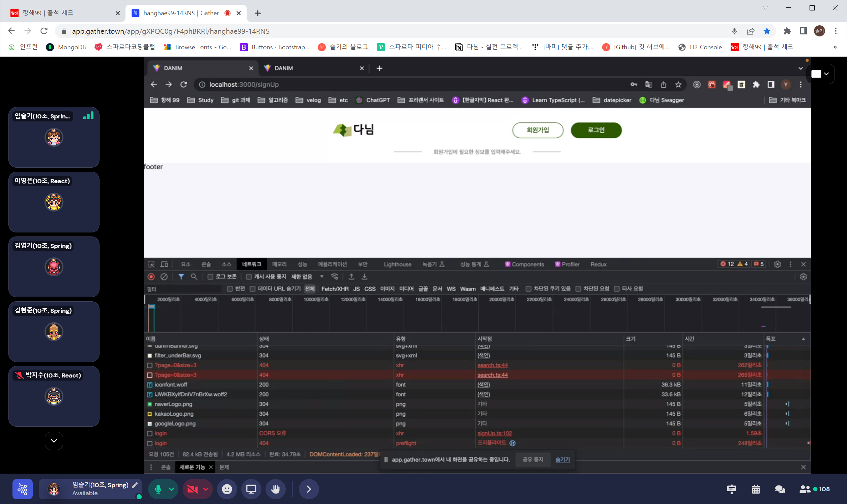The width and height of the screenshot is (847, 504).
Task: Filter requests by Fetch/XHR
Action: 335,289
